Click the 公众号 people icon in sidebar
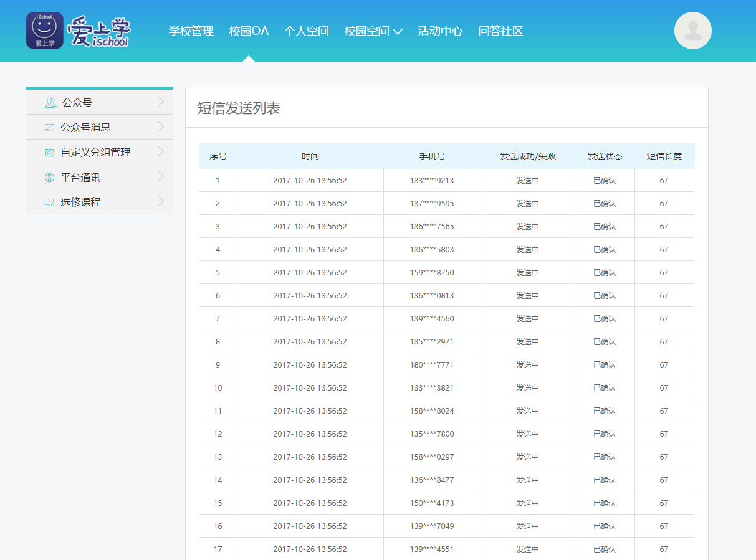The height and width of the screenshot is (560, 756). click(50, 103)
